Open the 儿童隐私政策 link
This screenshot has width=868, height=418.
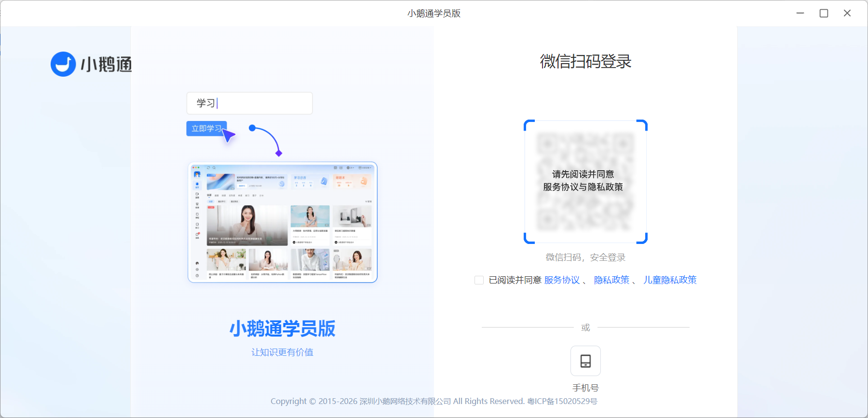670,280
